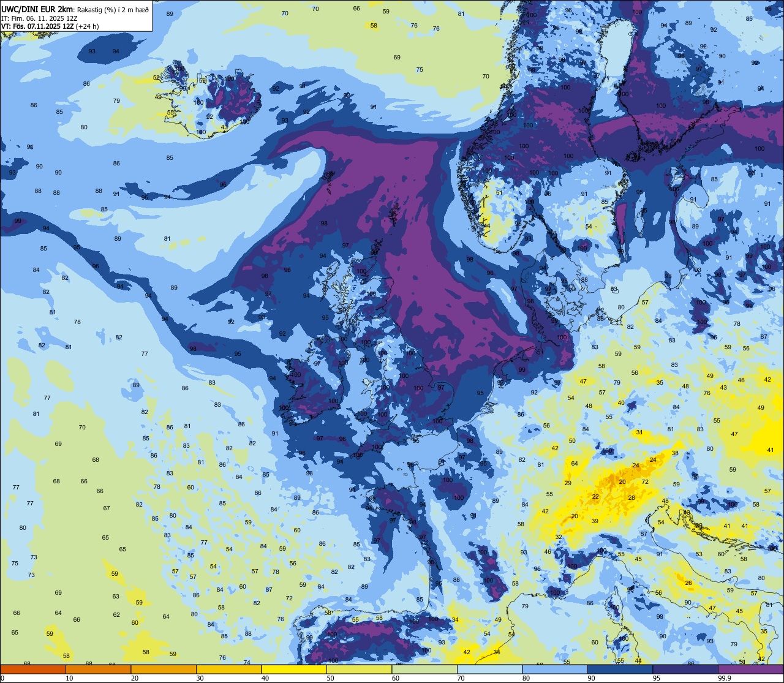Viewport: 784px width, 683px height.
Task: Click the humidity value '52' over Iceland
Action: [156, 78]
